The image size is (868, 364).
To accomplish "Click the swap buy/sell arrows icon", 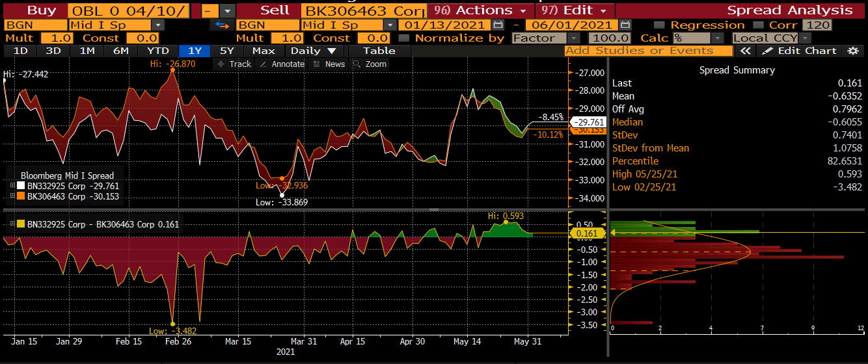I will [223, 25].
